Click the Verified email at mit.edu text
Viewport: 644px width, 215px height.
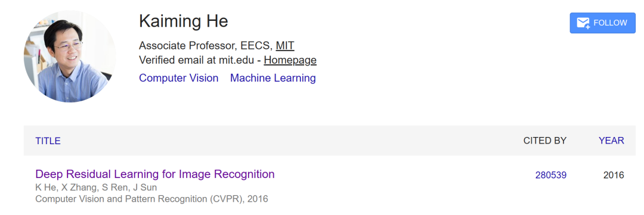[199, 60]
